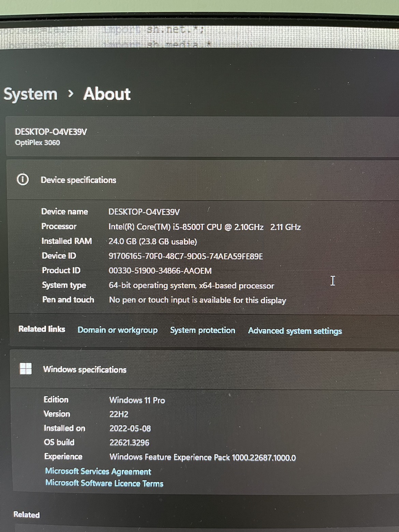
Task: Click the Installed on date 2022-05-08
Action: pyautogui.click(x=130, y=429)
